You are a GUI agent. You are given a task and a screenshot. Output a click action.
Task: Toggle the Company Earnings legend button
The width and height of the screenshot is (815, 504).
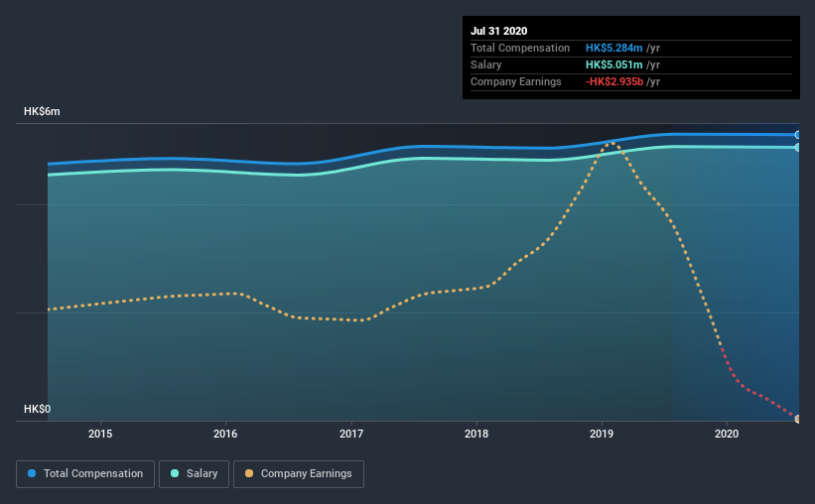[x=299, y=474]
